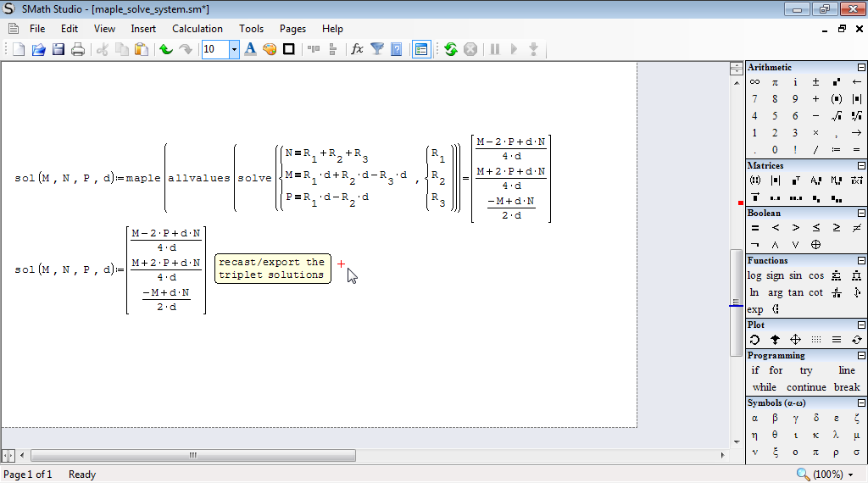The height and width of the screenshot is (483, 868).
Task: Open the Insert menu
Action: (143, 29)
